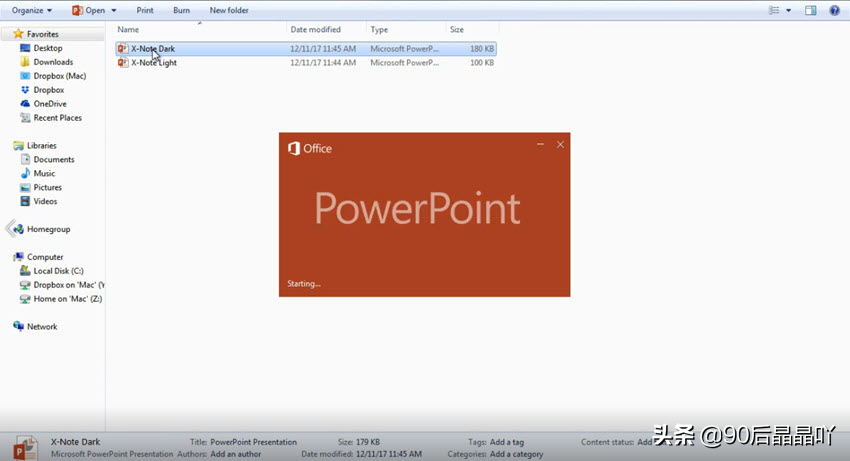
Task: Sort by the Date modified column
Action: pyautogui.click(x=315, y=30)
